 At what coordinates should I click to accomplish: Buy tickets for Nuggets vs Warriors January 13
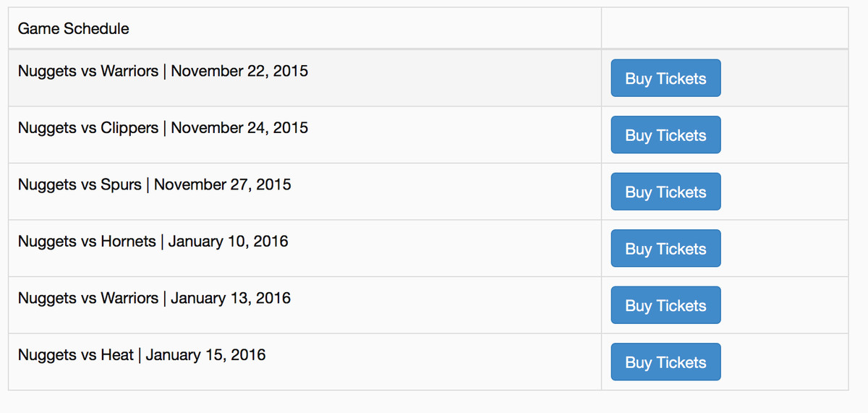[x=665, y=305]
